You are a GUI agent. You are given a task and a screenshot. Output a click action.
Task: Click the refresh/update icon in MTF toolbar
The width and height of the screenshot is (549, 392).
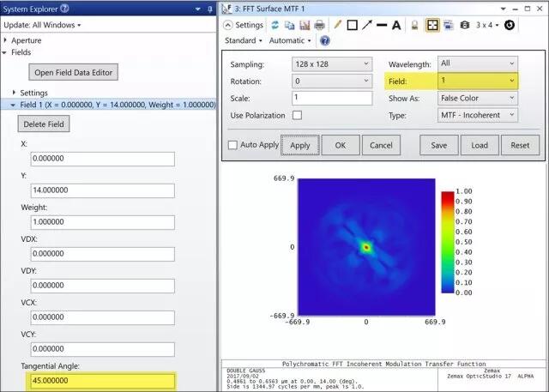pyautogui.click(x=276, y=25)
